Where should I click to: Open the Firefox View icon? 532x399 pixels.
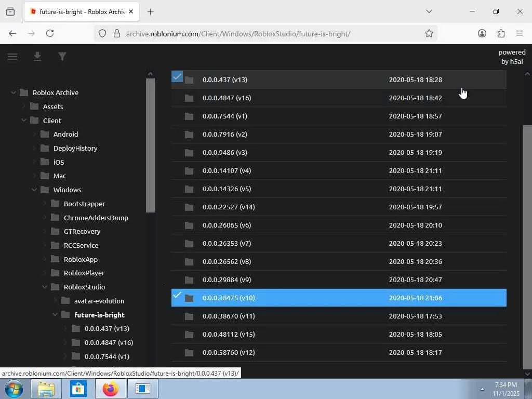pyautogui.click(x=10, y=11)
